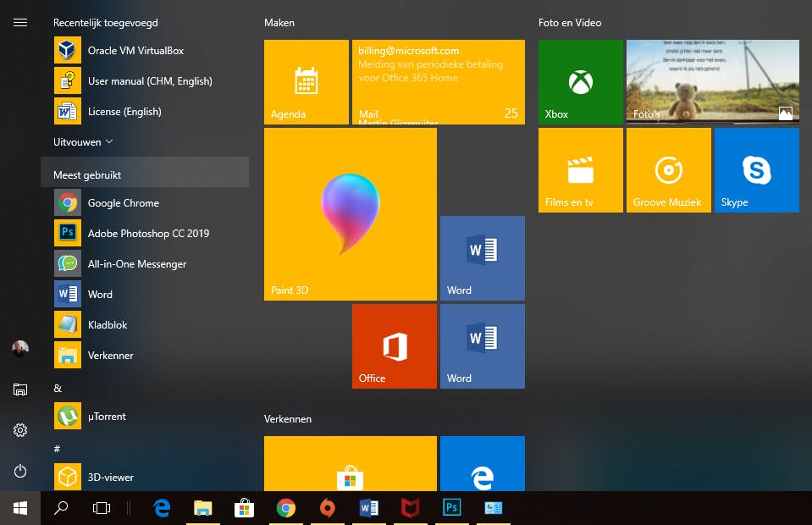Open the Microsoft Store tile under Verkennen
Image resolution: width=812 pixels, height=525 pixels.
pos(351,463)
